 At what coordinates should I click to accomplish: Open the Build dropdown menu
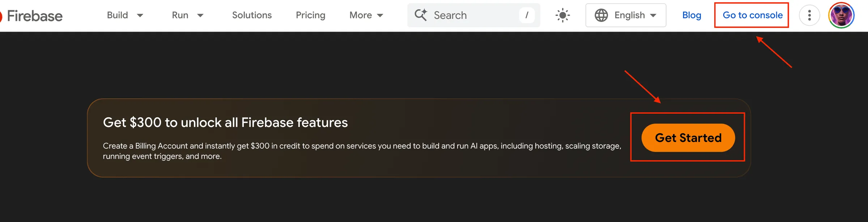pyautogui.click(x=125, y=15)
